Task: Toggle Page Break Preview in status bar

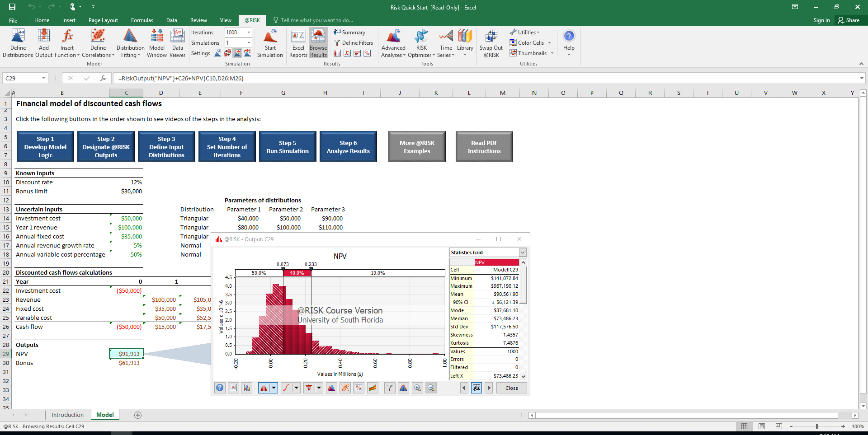Action: point(778,426)
